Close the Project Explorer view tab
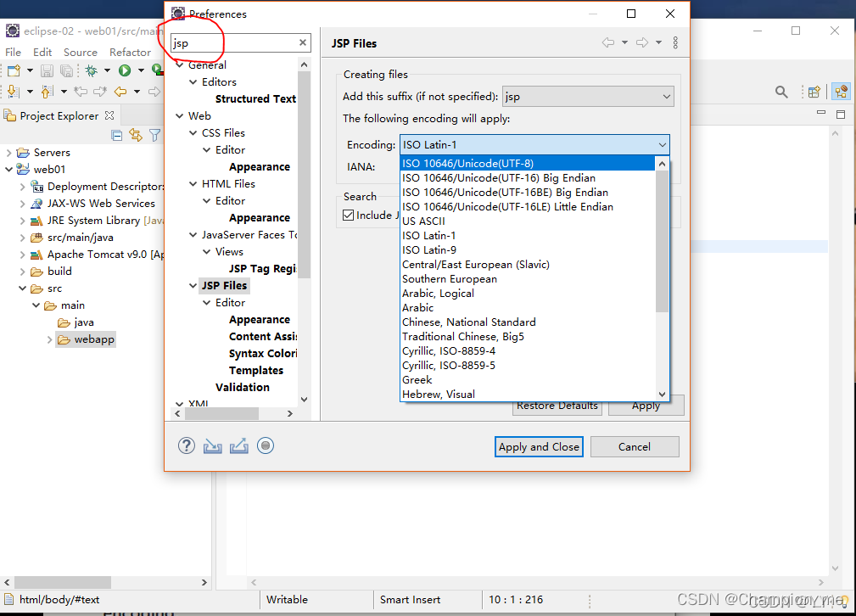856x616 pixels. (x=109, y=115)
